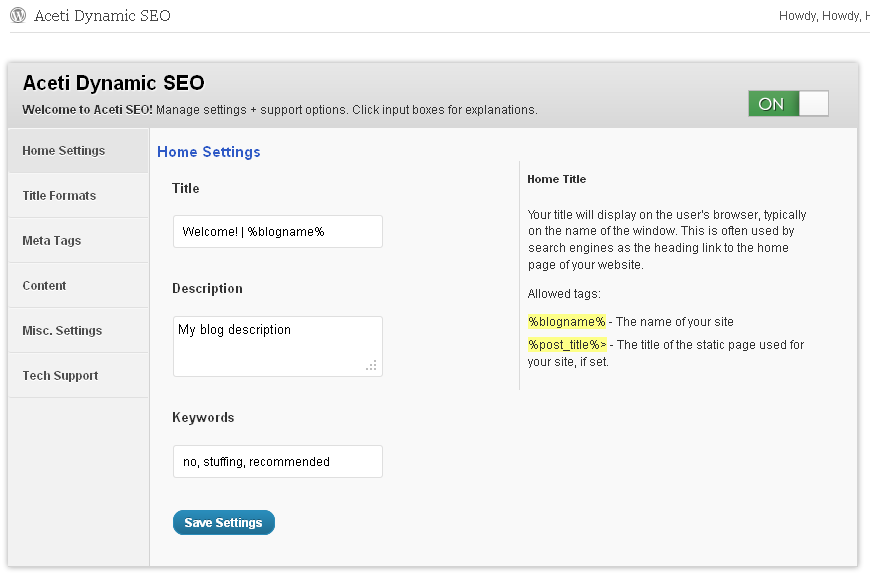Go to Misc. Settings tab
Screen dimensions: 870x577
(78, 330)
